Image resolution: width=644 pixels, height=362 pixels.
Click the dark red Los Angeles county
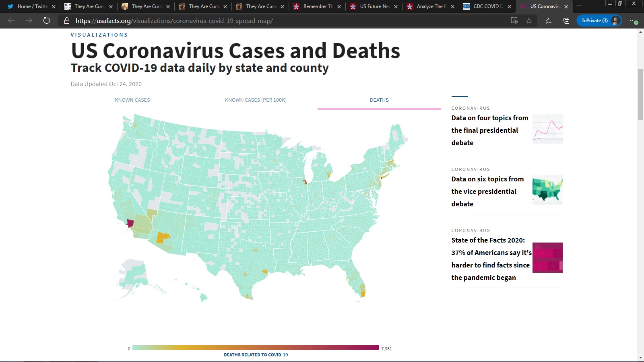click(130, 223)
